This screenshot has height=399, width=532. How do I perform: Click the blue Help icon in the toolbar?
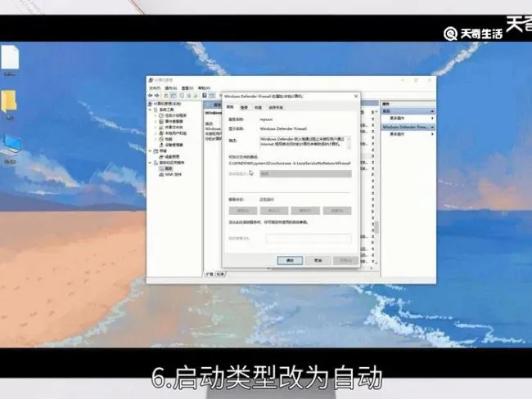click(205, 96)
